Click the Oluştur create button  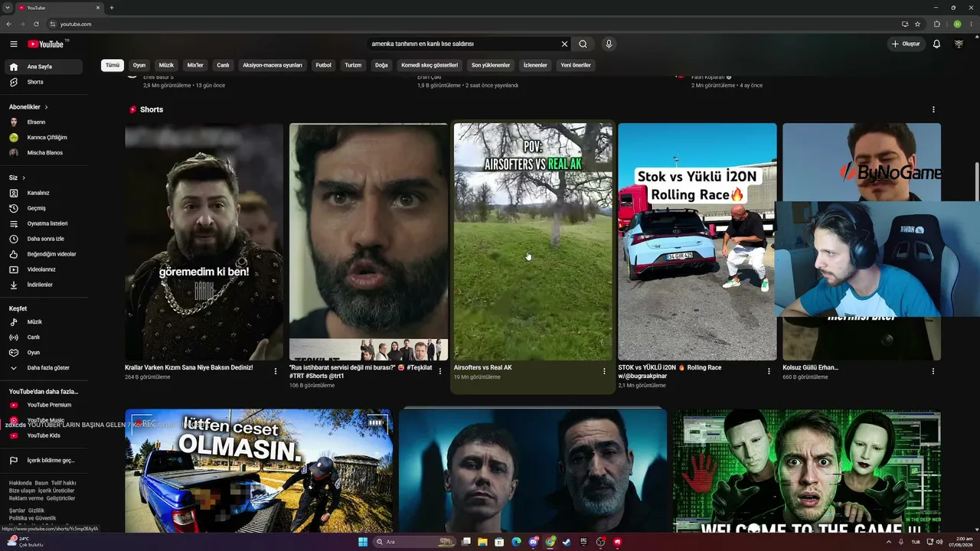tap(906, 44)
